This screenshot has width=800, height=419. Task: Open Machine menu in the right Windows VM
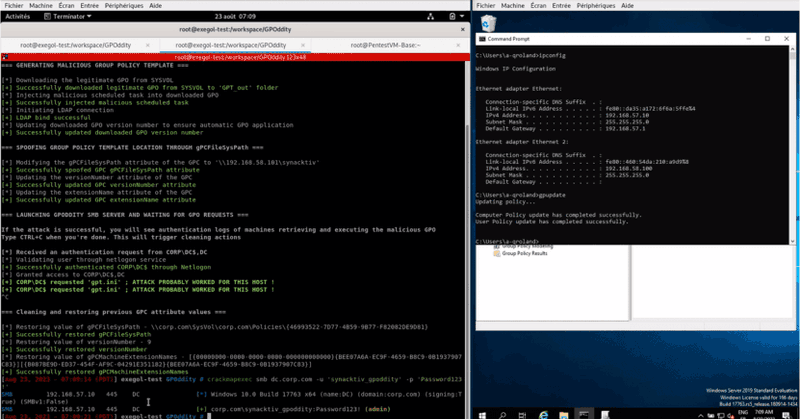pyautogui.click(x=513, y=6)
